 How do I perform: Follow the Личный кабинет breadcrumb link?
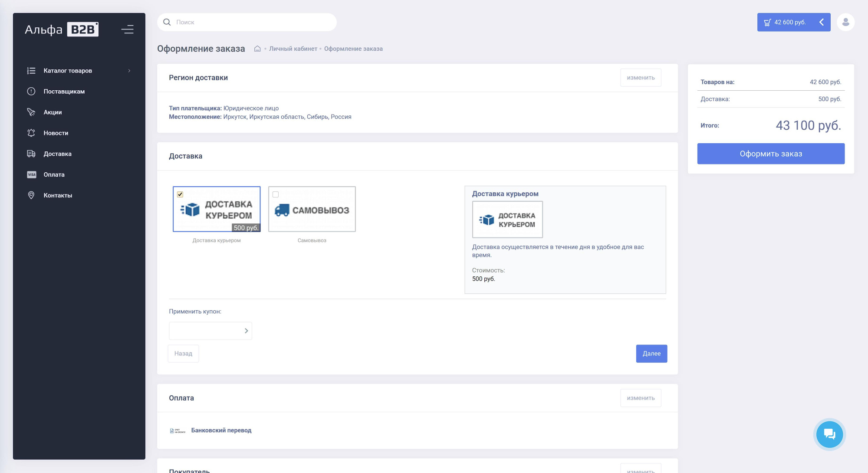tap(293, 49)
